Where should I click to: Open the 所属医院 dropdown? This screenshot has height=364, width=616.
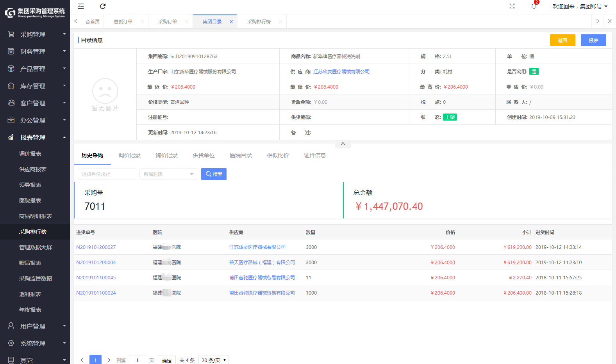169,174
